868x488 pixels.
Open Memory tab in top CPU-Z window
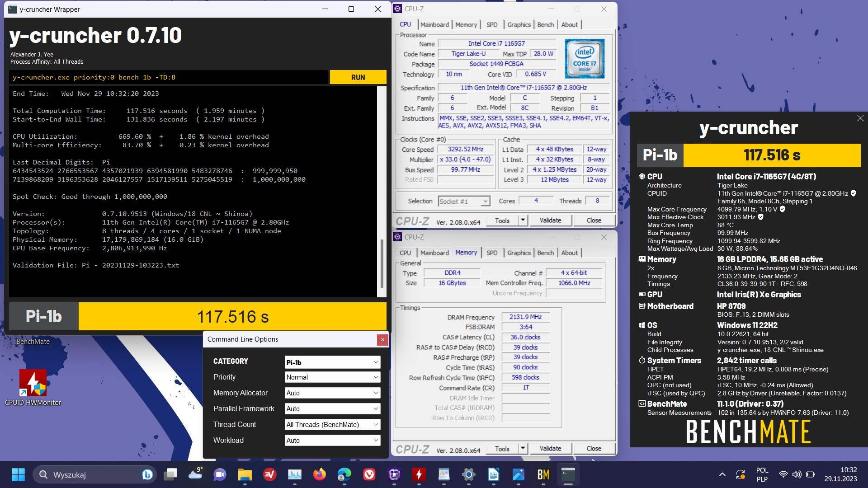click(466, 25)
